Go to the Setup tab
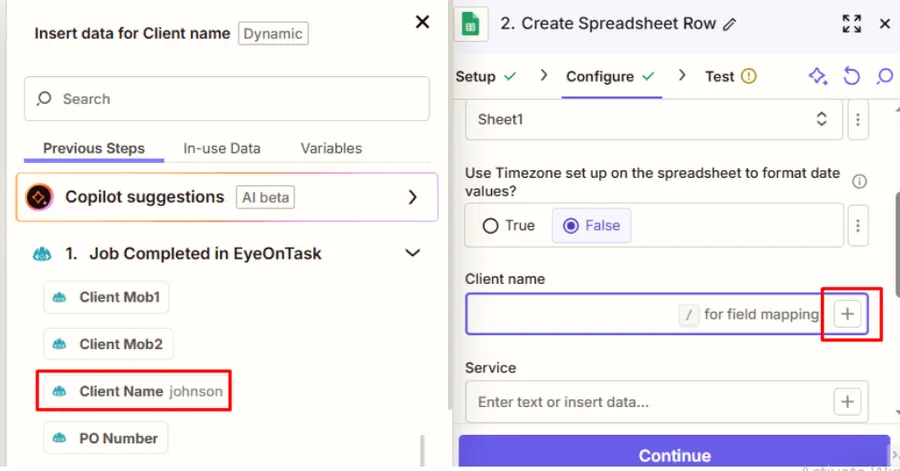 tap(486, 76)
